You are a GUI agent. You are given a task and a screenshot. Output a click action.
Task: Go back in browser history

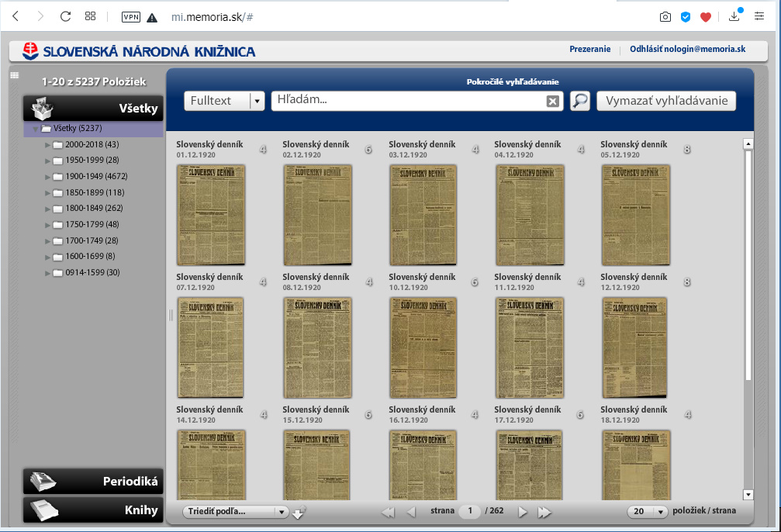click(x=16, y=16)
